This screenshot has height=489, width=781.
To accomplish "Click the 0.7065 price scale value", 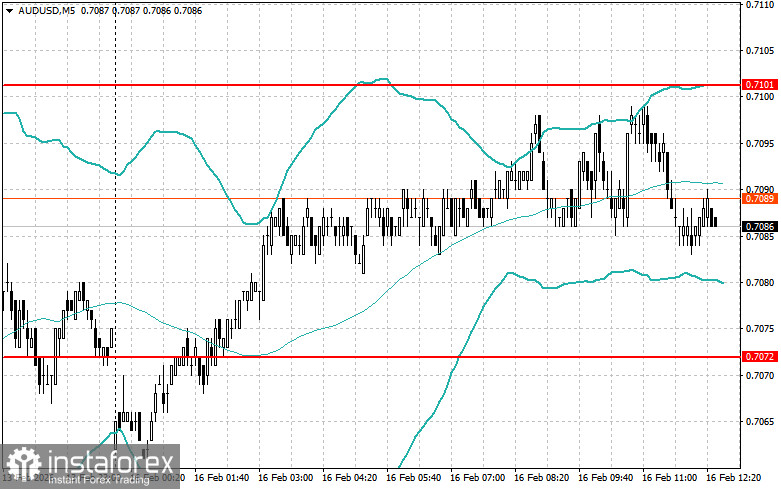I will [x=760, y=422].
